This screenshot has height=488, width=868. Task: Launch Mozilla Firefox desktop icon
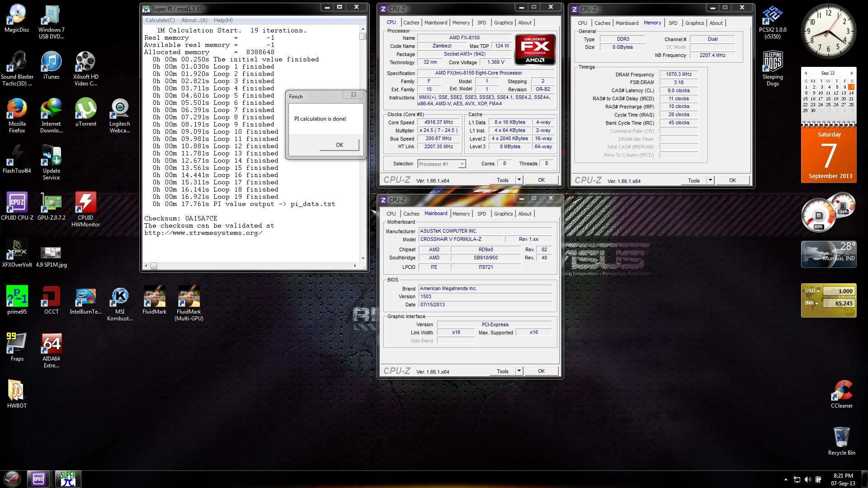coord(17,115)
